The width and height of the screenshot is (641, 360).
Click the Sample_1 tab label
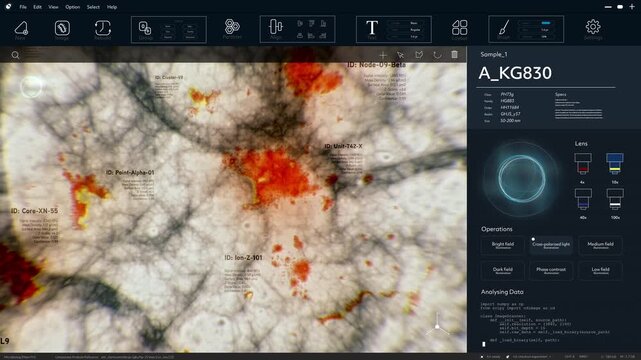tap(494, 54)
